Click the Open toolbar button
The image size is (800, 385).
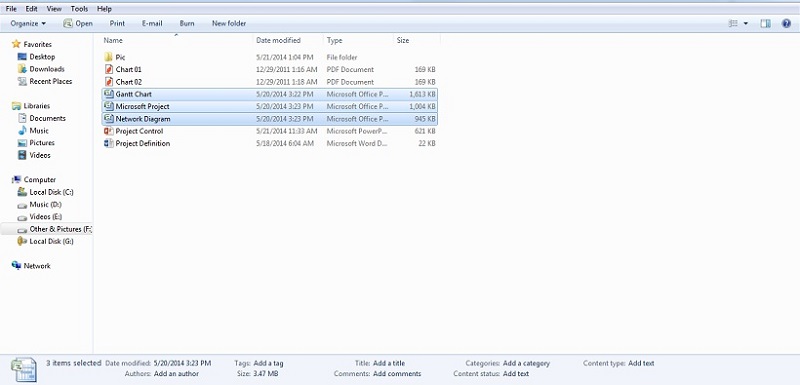(x=78, y=23)
